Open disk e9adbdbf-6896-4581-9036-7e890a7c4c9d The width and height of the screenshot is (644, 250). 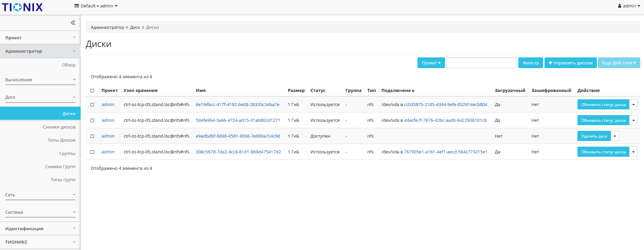point(238,136)
